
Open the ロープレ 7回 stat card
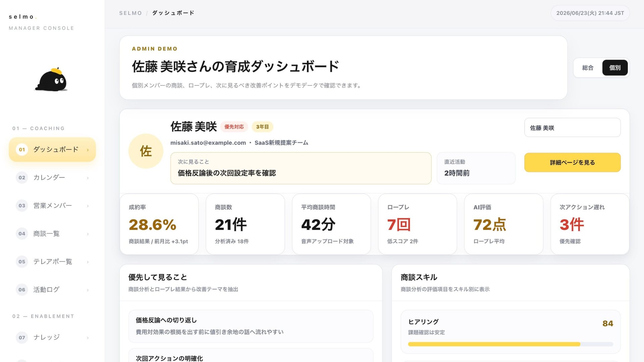point(418,224)
